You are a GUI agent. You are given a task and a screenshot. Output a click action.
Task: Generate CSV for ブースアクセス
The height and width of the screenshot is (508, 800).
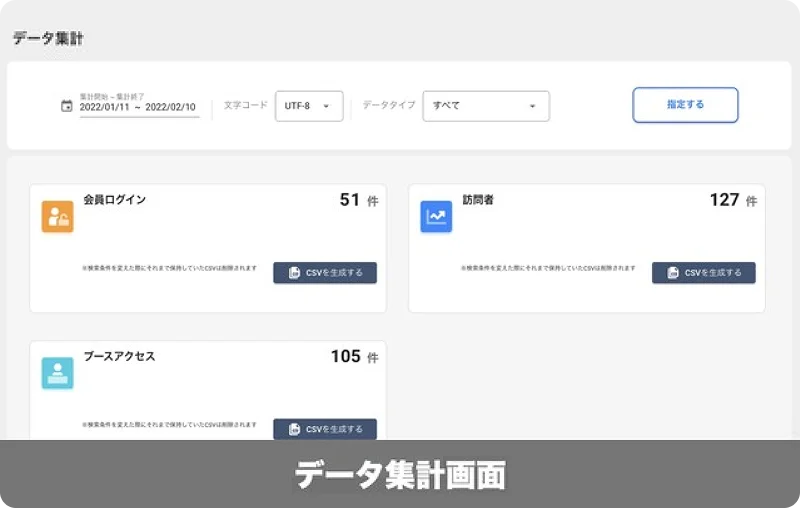coord(325,429)
